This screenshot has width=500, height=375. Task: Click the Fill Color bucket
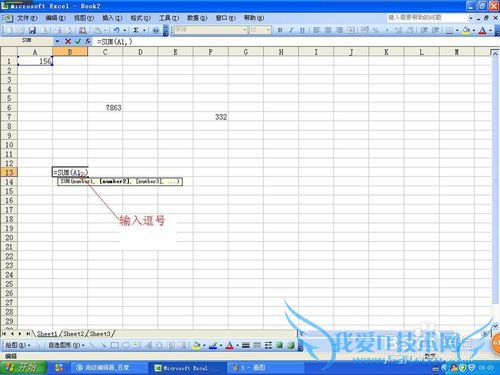tap(466, 30)
